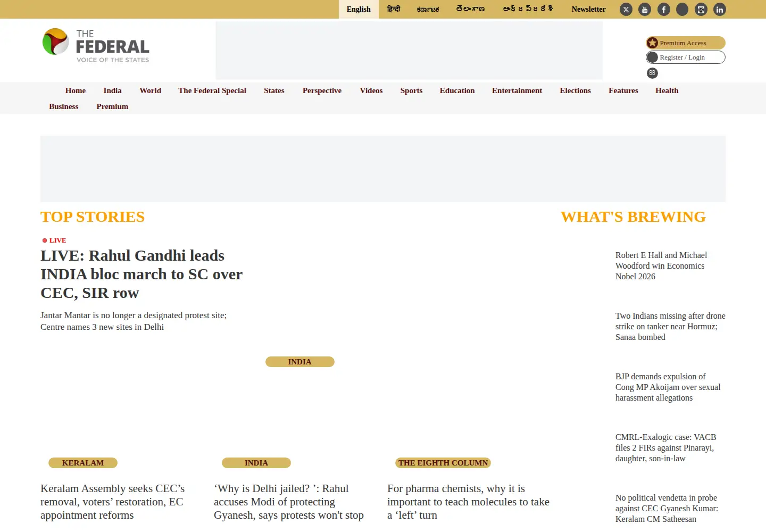Open the 'Why is Delhi jailed?' Rahul story

pyautogui.click(x=289, y=502)
